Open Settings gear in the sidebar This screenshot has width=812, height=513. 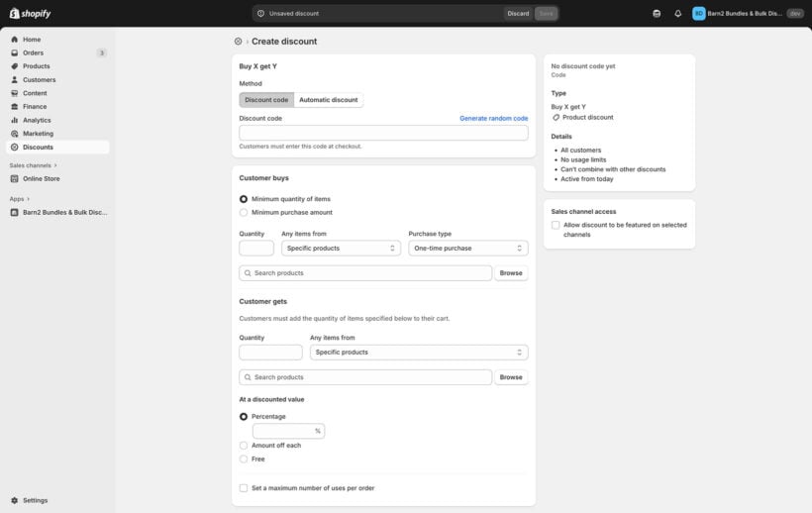[x=35, y=500]
